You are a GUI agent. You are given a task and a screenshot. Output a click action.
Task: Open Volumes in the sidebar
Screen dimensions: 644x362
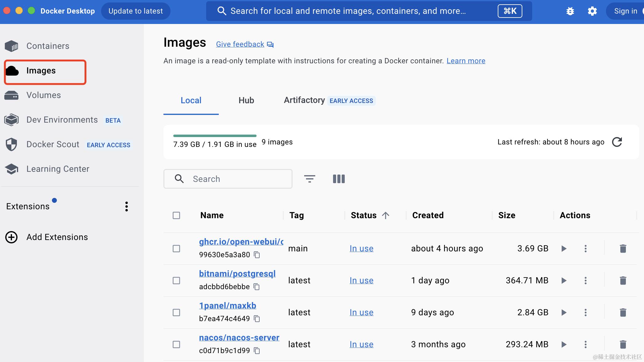tap(44, 95)
